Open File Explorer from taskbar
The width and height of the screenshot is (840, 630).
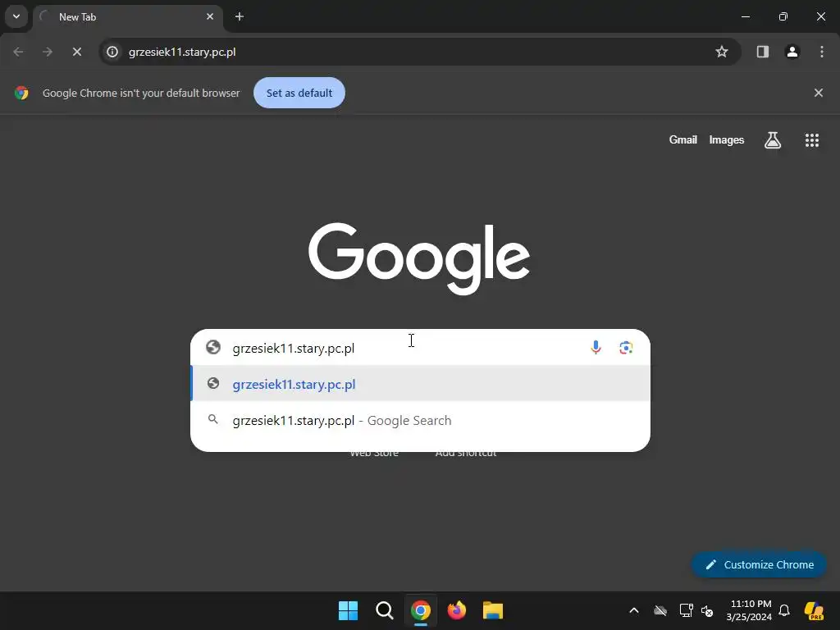493,610
